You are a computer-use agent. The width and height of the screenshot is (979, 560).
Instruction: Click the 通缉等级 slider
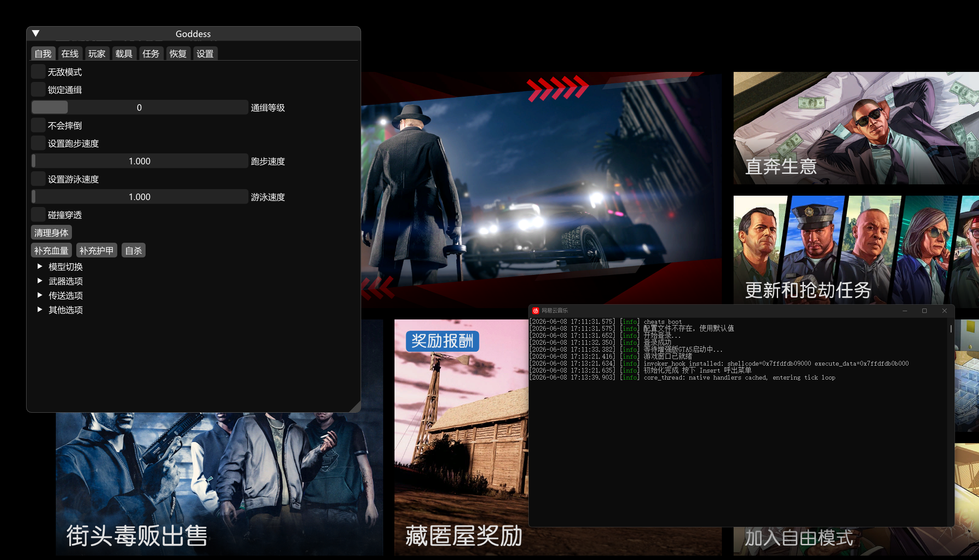coord(139,108)
